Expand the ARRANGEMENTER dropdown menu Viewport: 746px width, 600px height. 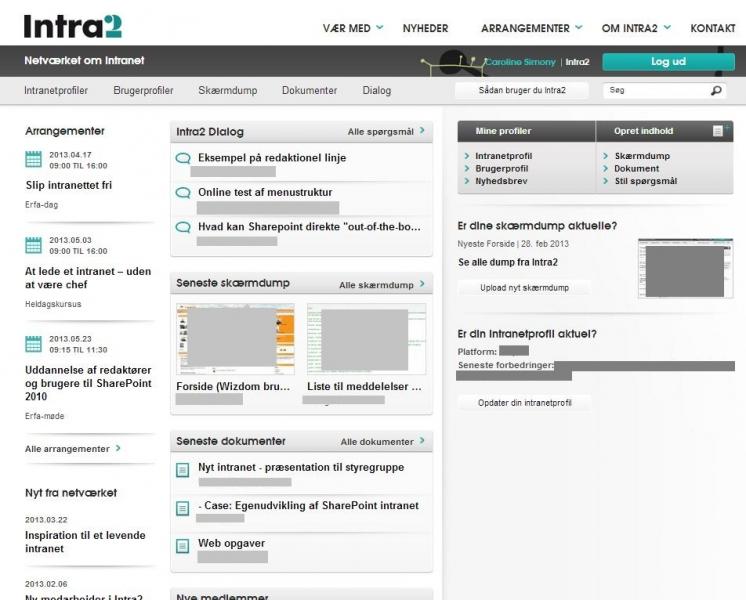point(531,28)
